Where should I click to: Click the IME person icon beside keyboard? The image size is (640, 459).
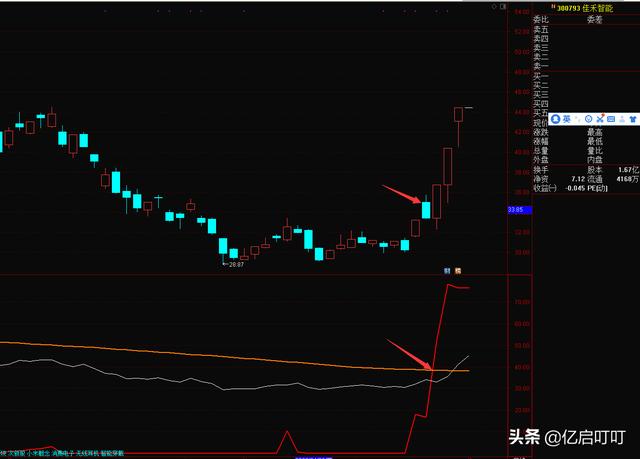[622, 119]
